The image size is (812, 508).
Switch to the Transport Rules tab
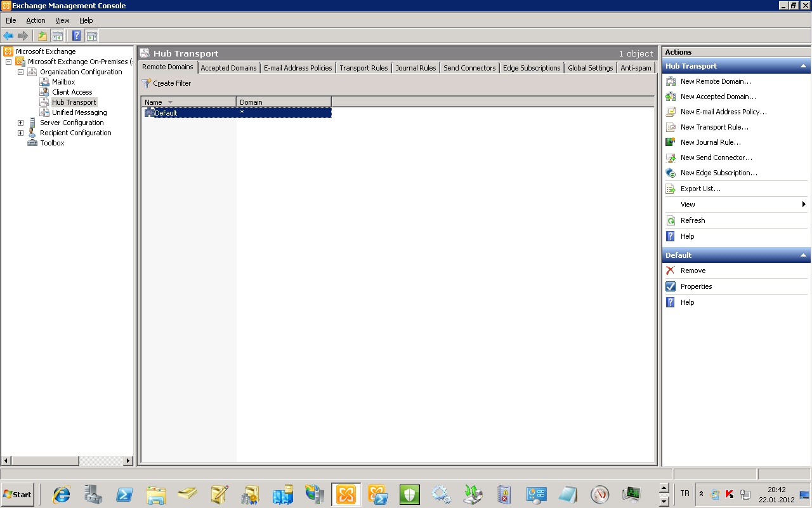(x=363, y=68)
